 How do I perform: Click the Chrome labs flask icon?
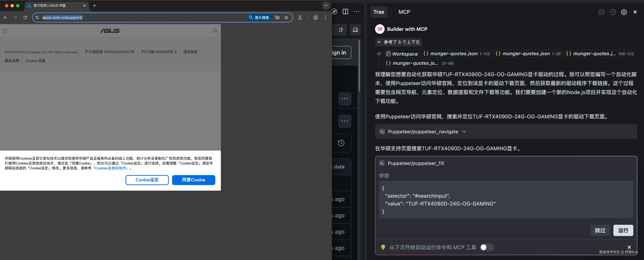[x=300, y=17]
